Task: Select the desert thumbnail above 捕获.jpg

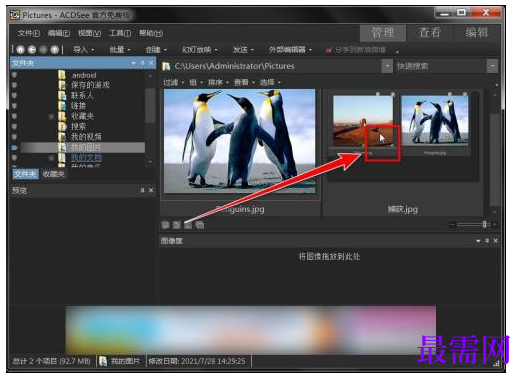Action: 363,121
